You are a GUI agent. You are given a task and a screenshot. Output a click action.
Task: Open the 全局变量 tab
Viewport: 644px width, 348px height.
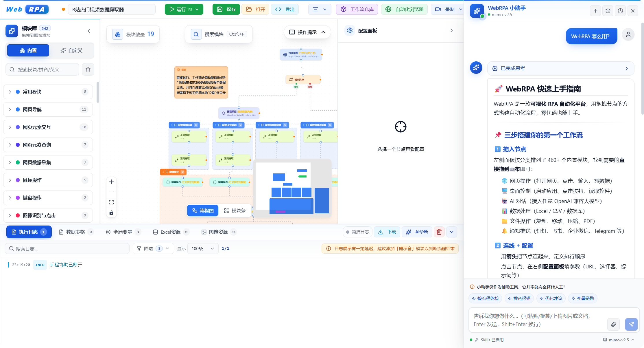coord(123,232)
